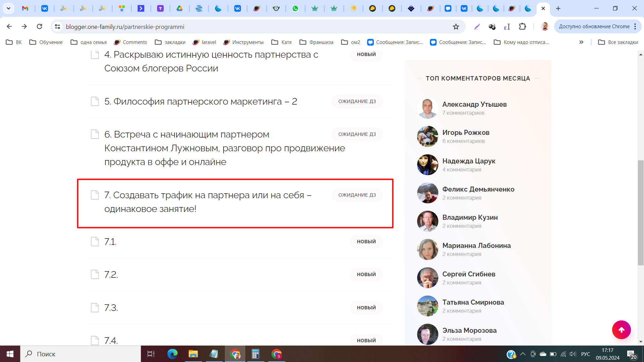Click the НОВЫЙ badge for lesson 7.1
644x362 pixels.
366,242
